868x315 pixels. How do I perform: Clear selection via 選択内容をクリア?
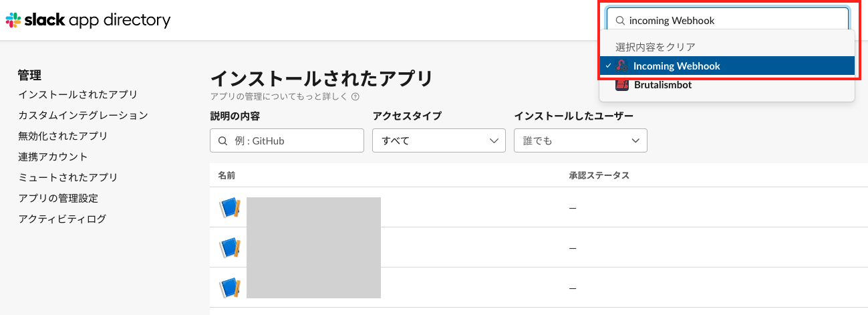(x=656, y=47)
